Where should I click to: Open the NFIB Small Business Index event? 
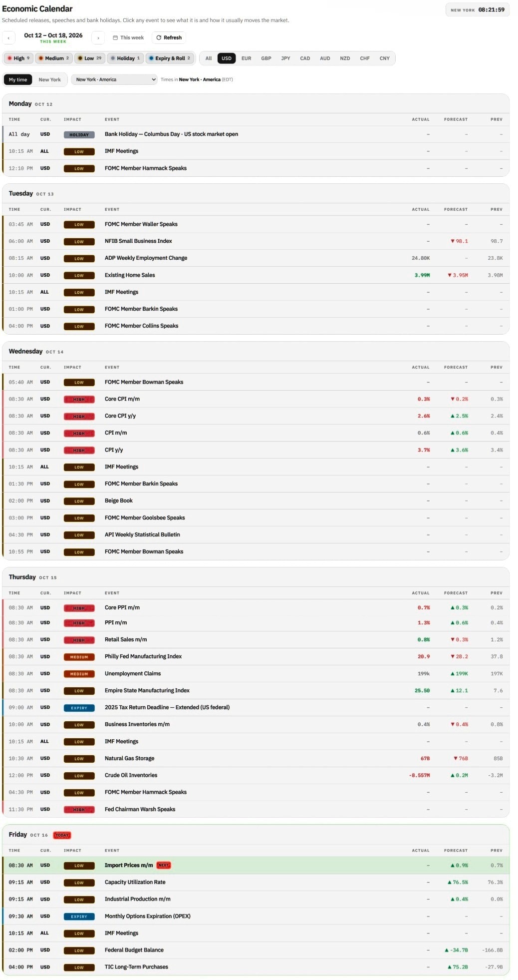[256, 241]
